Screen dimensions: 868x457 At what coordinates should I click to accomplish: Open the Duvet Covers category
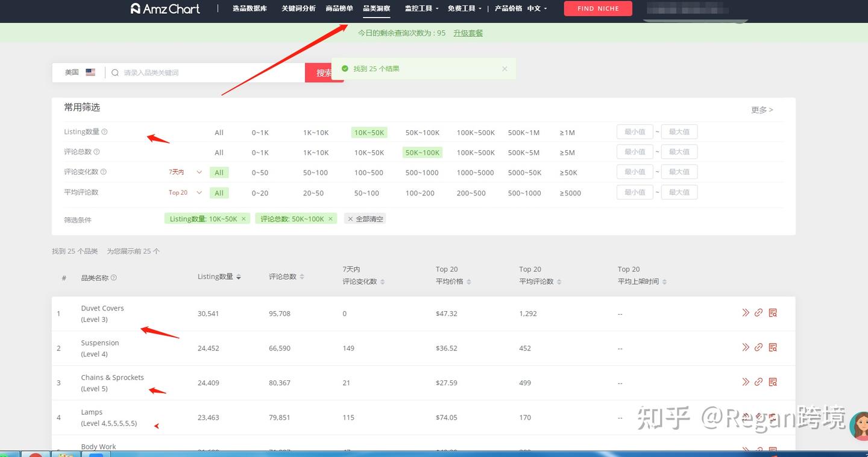[102, 308]
